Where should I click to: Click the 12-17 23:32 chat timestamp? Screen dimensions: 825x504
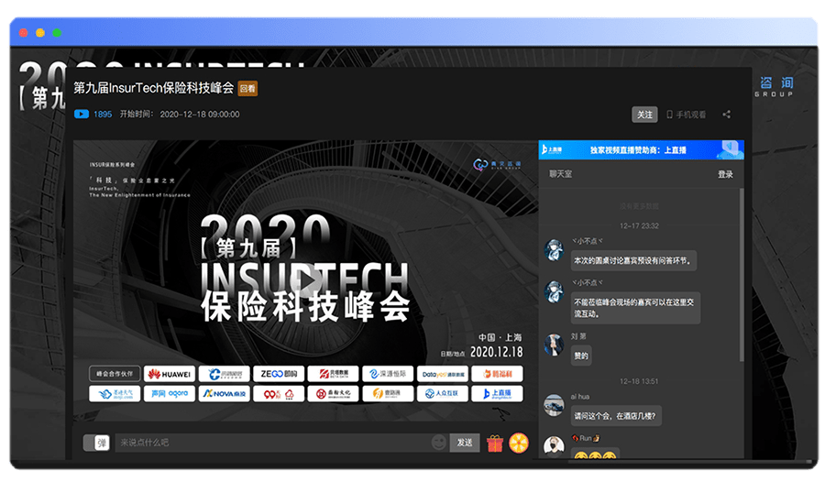639,225
